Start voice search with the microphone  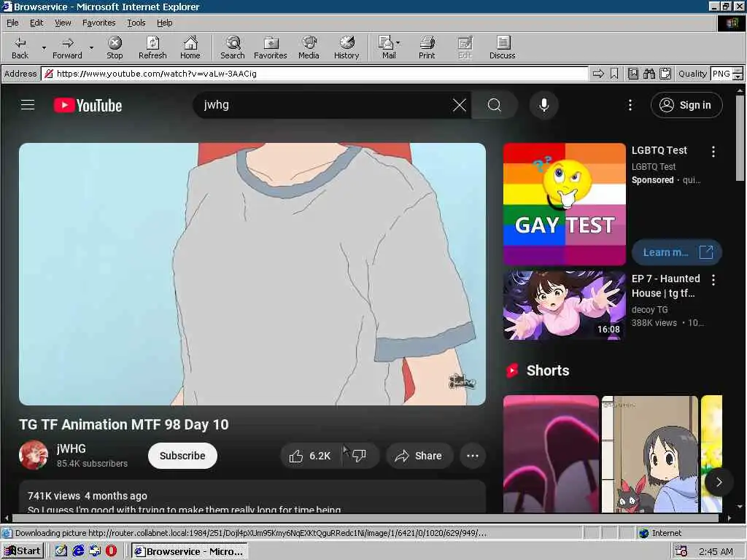[543, 105]
